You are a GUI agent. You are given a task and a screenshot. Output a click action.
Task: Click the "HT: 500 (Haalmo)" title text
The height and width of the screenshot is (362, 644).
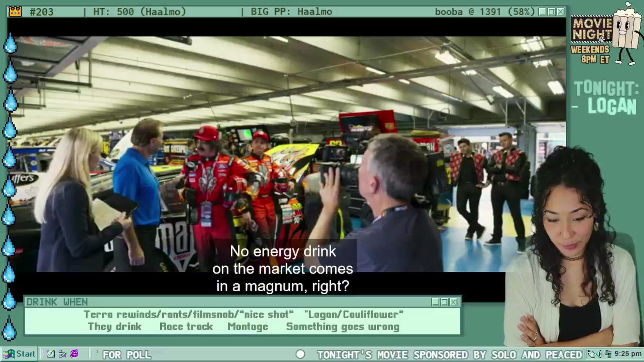point(140,12)
